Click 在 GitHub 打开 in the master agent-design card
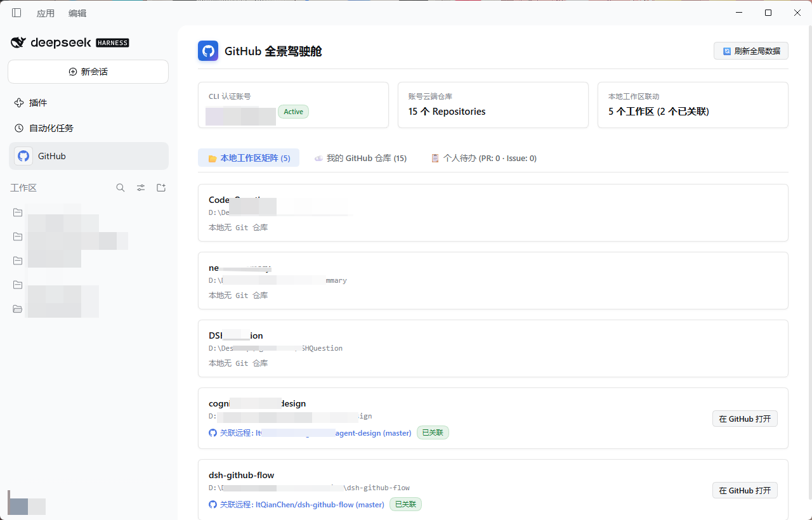 (745, 419)
